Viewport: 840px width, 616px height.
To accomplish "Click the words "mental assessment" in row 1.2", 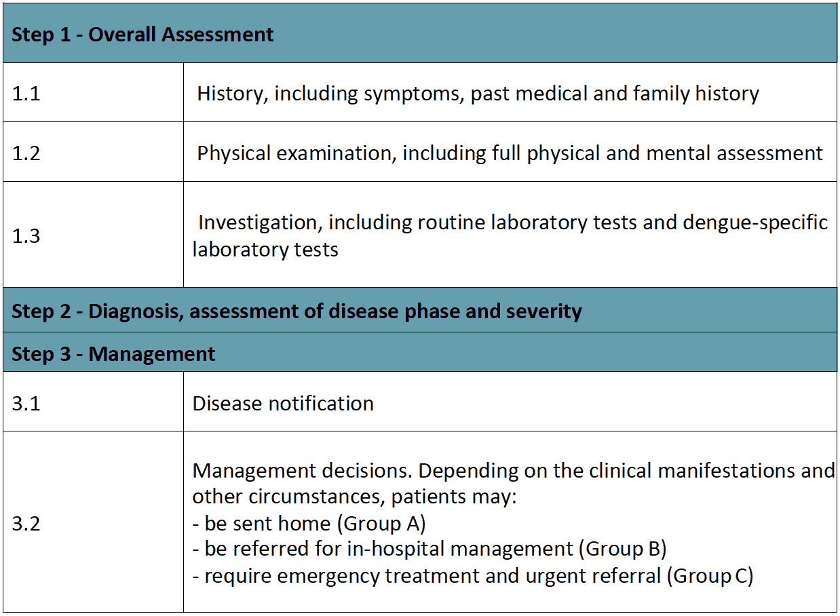I will click(x=734, y=153).
